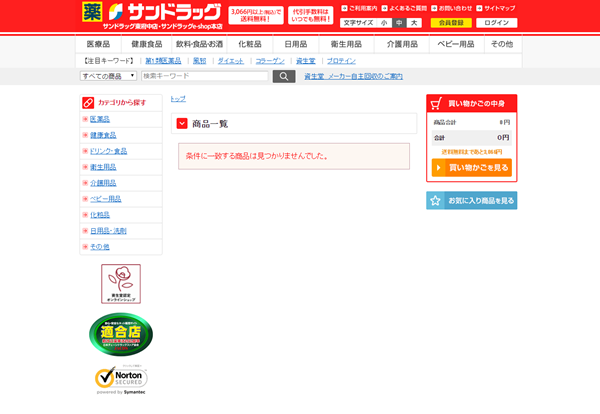This screenshot has height=414, width=600.
Task: Open 衛生用品 in category sidebar
Action: click(103, 167)
